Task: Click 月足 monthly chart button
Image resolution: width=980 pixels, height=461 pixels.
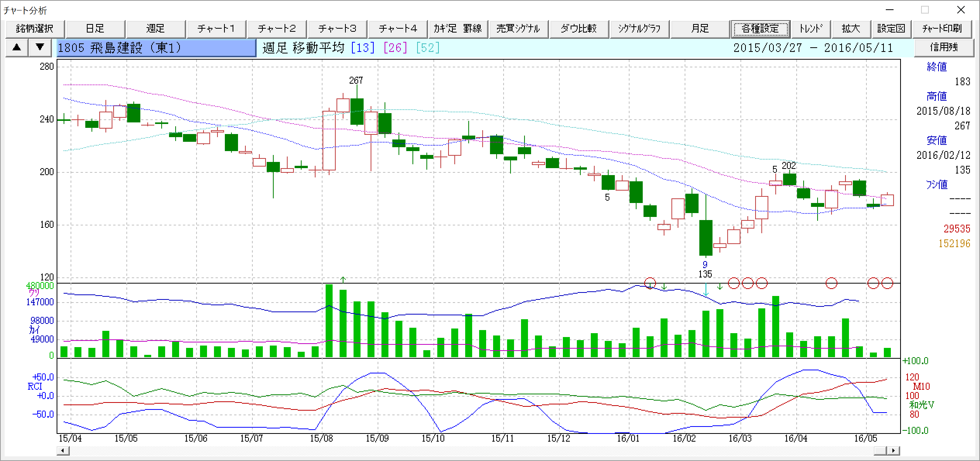Action: tap(700, 29)
